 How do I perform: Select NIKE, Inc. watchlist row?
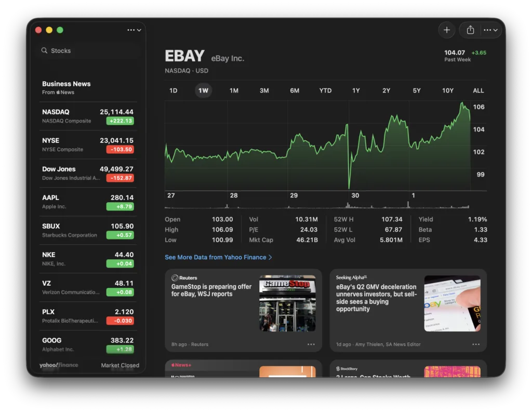88,259
